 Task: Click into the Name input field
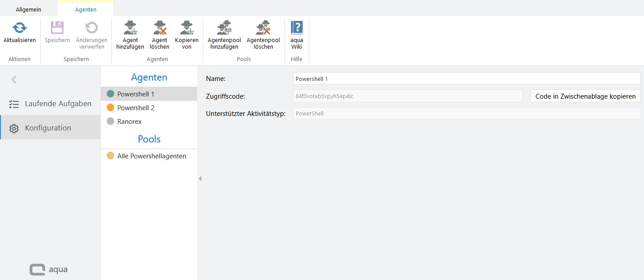[x=466, y=79]
